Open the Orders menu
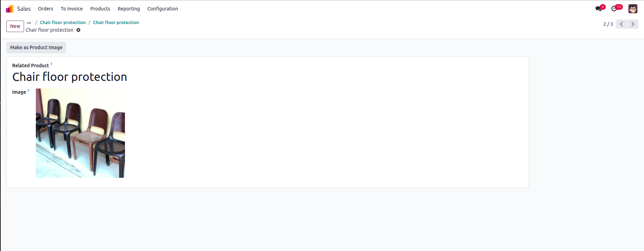The height and width of the screenshot is (251, 644). click(46, 9)
